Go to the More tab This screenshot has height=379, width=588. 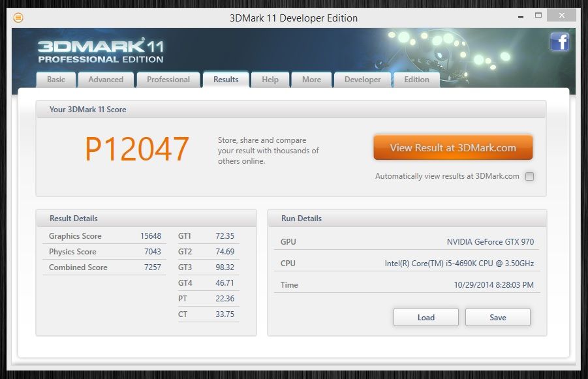tap(312, 80)
